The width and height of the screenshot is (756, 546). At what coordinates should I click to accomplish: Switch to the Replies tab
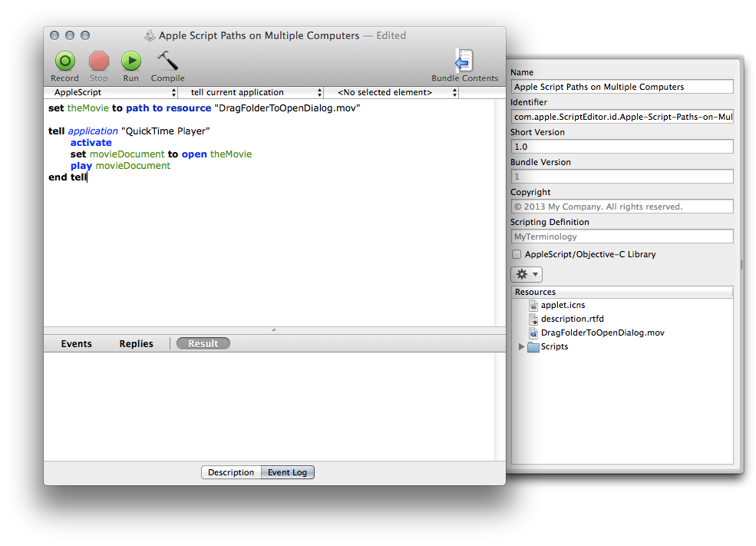click(136, 344)
